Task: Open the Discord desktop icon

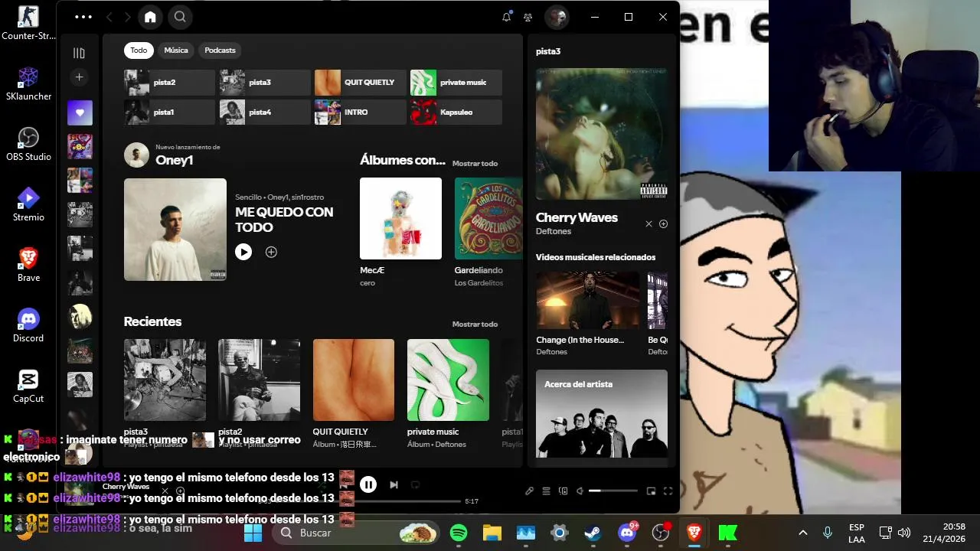Action: [x=28, y=324]
